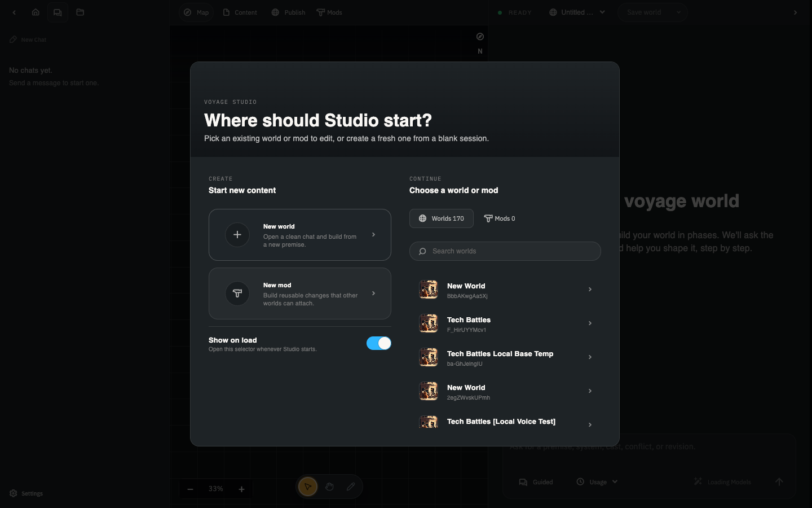Screen dimensions: 812x508
Task: Click the chevron on Tech Battles F_HirUYYMcv1
Action: [590, 323]
